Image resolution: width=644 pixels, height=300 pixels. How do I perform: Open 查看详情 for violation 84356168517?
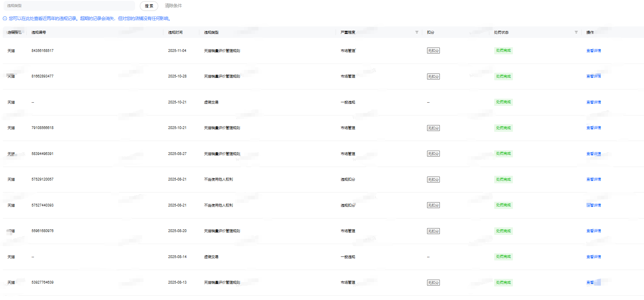[x=593, y=51]
